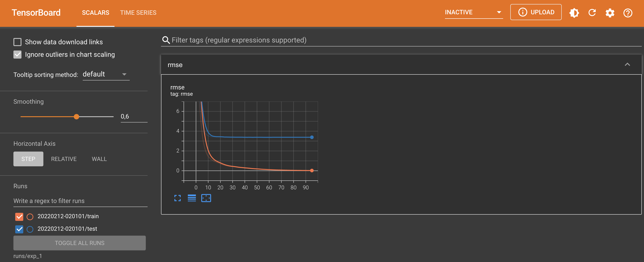Enable Show data download links
644x262 pixels.
17,42
